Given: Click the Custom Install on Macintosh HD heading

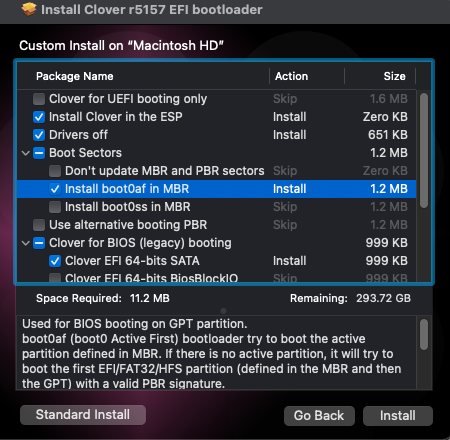Looking at the screenshot, I should point(121,46).
